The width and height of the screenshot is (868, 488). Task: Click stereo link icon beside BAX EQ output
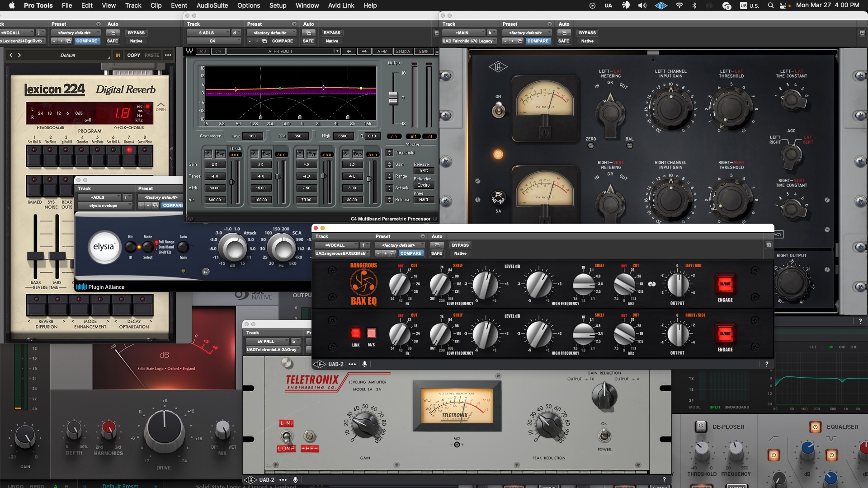pyautogui.click(x=652, y=284)
